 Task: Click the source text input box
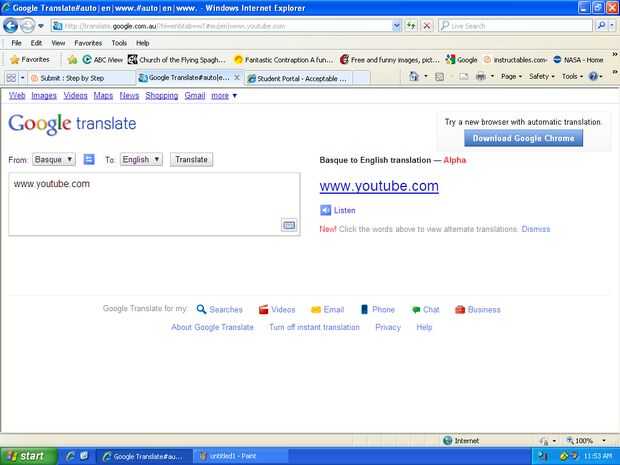154,204
